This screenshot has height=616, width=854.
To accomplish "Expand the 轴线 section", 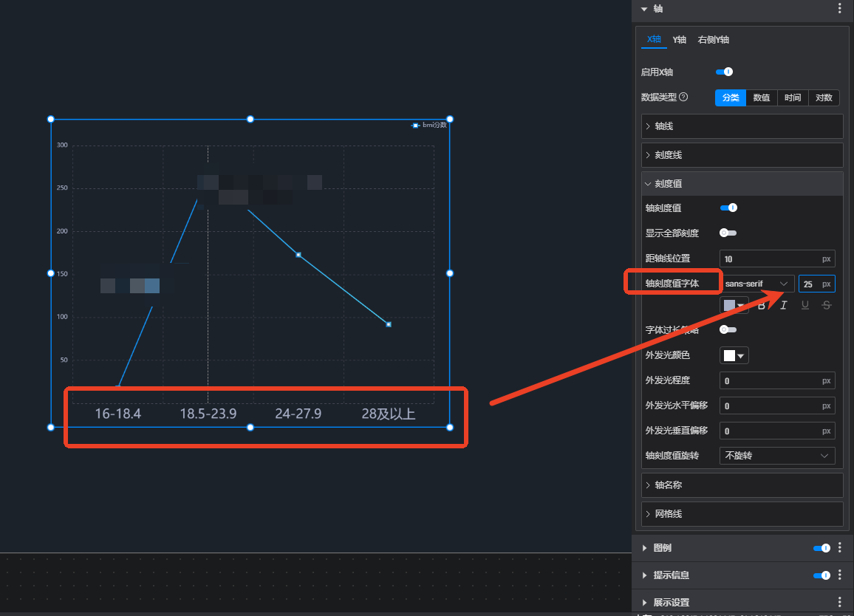I will tap(742, 126).
